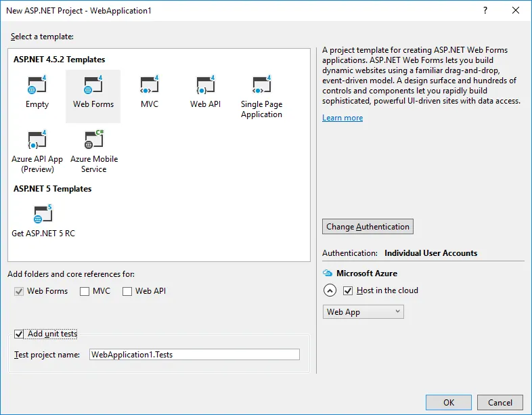This screenshot has width=532, height=415.
Task: Pick the Azure Mobile Service template icon
Action: point(93,139)
